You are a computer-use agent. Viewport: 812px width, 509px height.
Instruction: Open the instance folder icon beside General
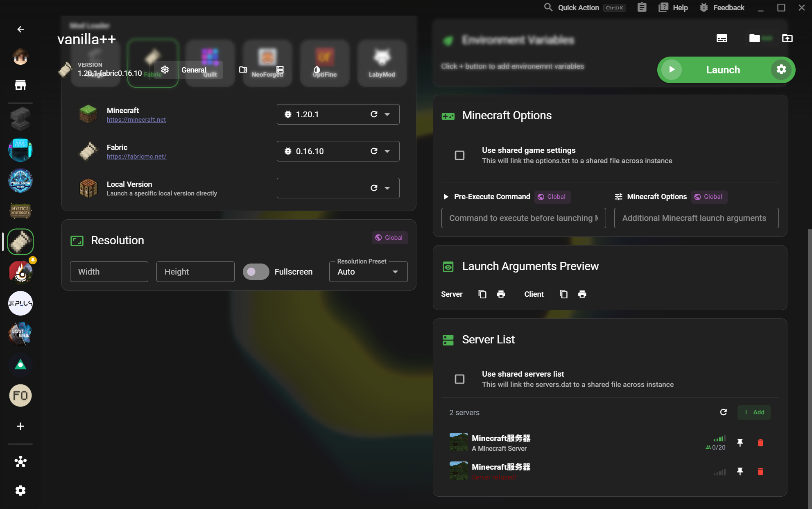tap(243, 70)
